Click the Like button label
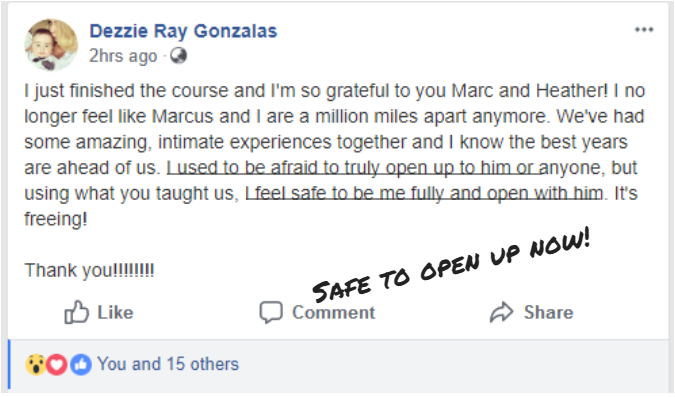 (115, 313)
